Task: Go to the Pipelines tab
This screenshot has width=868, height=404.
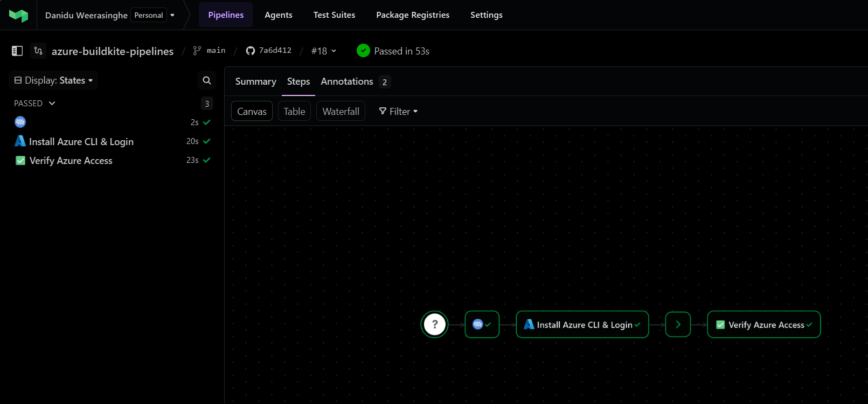Action: click(226, 15)
